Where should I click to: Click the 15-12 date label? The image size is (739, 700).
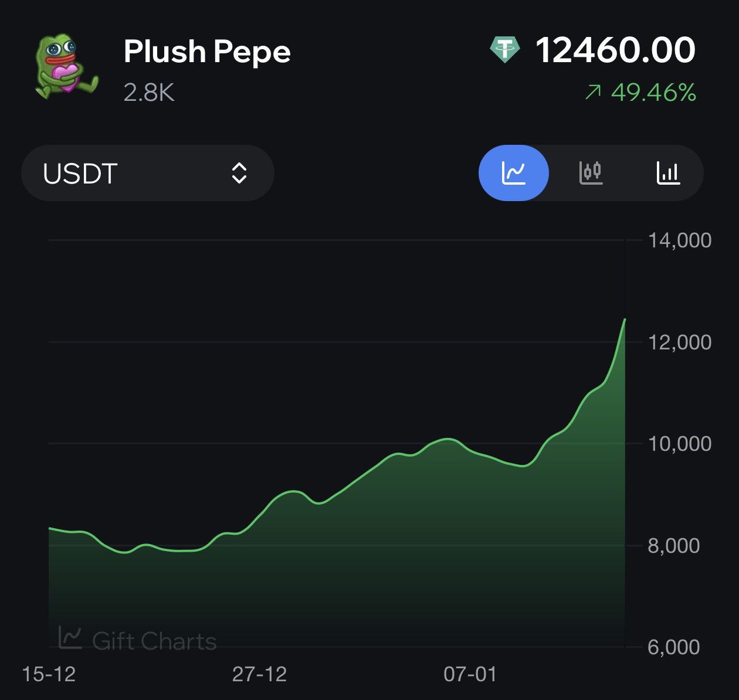click(x=49, y=674)
